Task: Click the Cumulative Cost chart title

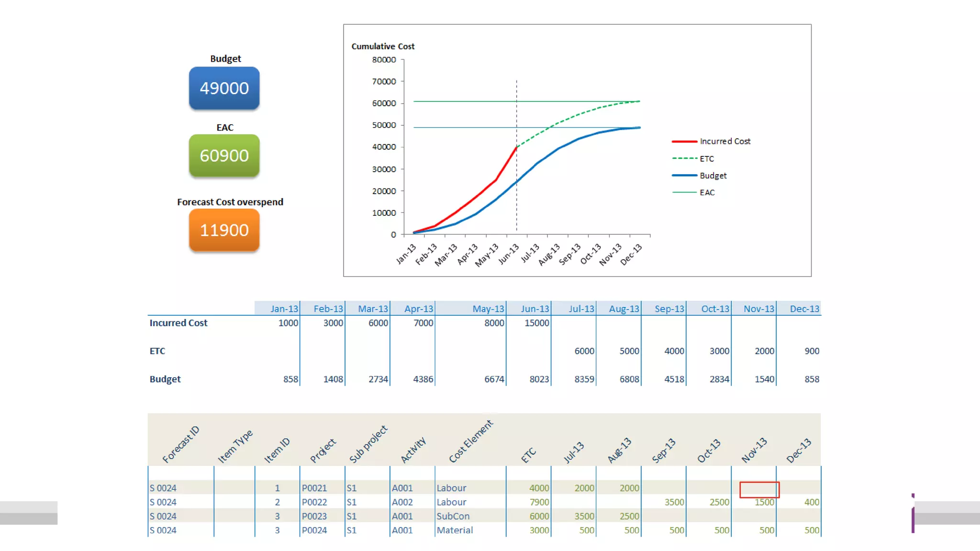Action: (x=383, y=46)
